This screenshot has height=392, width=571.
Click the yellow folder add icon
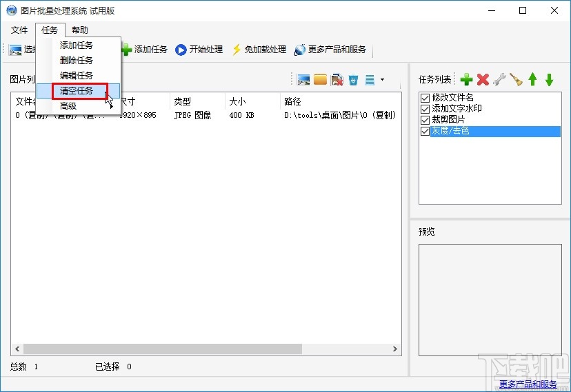click(x=320, y=80)
